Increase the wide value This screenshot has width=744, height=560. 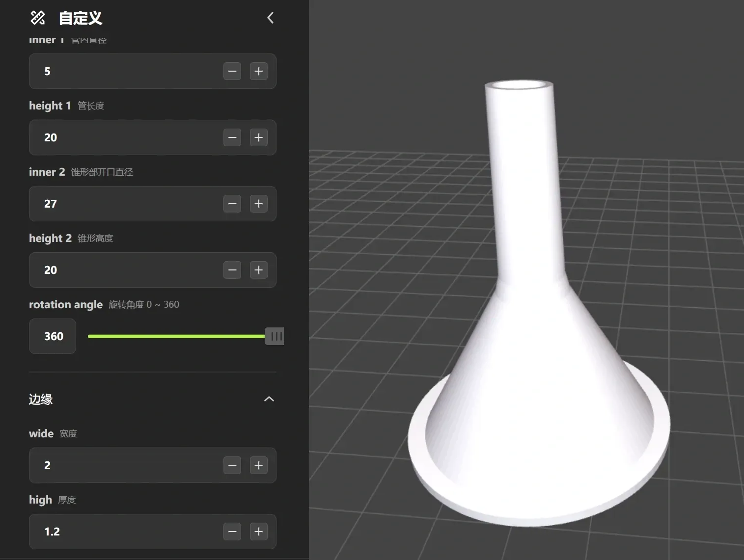coord(259,465)
